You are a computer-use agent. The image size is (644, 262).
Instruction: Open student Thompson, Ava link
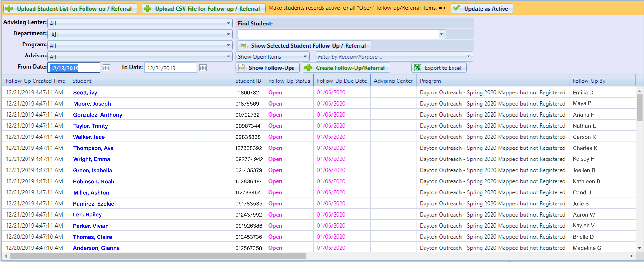(x=93, y=148)
